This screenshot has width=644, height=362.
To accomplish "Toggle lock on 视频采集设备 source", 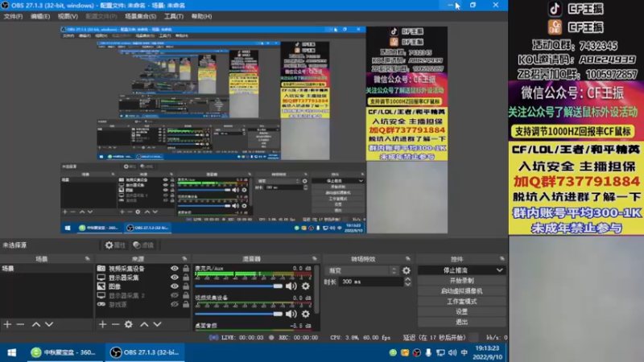I will tap(186, 269).
